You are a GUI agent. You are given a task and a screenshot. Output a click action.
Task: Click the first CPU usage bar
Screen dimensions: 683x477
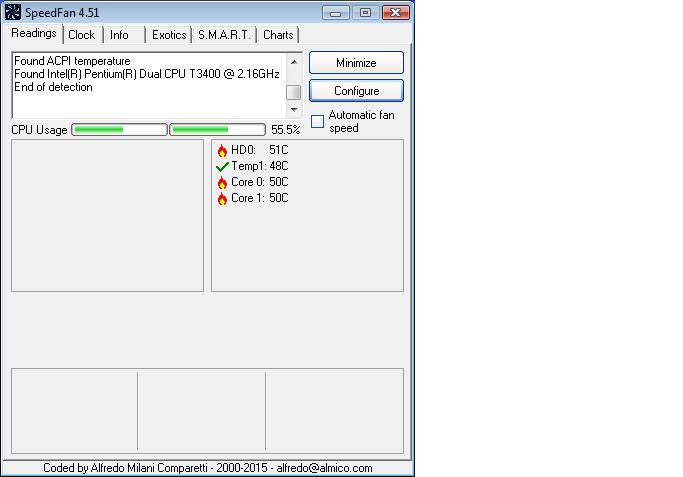tap(119, 129)
